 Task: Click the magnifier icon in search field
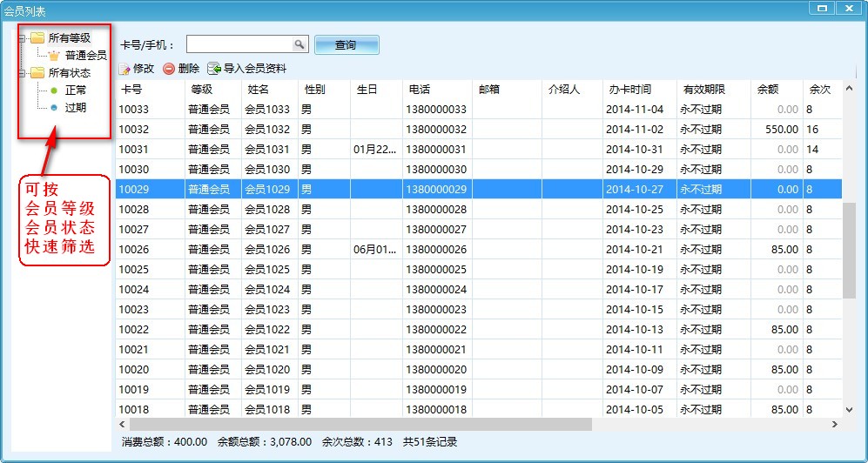(299, 44)
